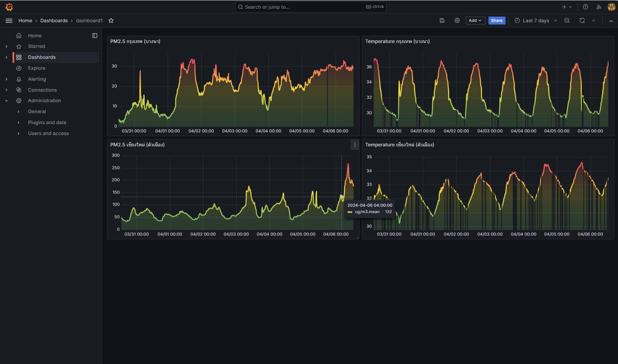The height and width of the screenshot is (364, 618).
Task: Open Grafana news via the RSS icon
Action: point(599,7)
